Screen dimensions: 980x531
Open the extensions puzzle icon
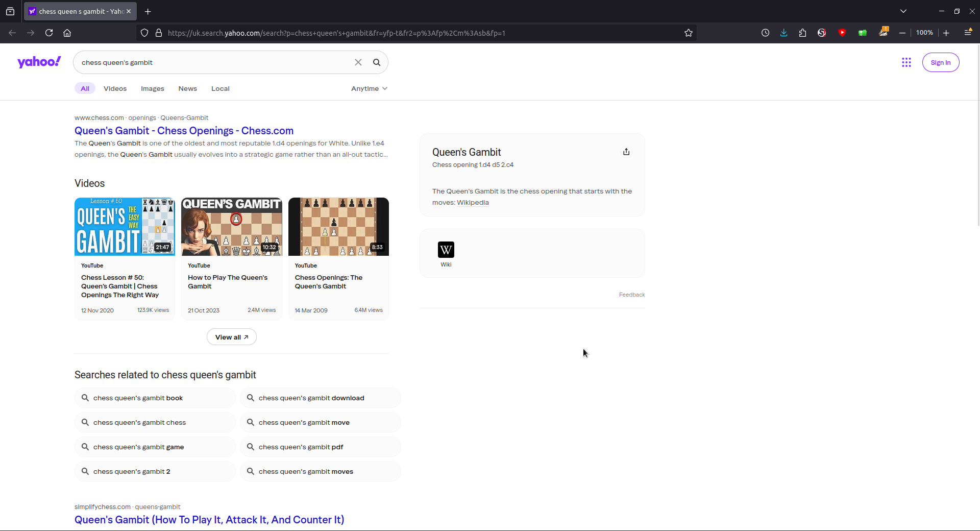(x=802, y=33)
